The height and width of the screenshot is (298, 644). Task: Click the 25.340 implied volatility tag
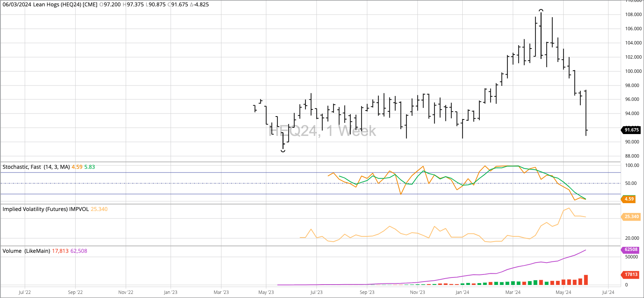click(631, 217)
